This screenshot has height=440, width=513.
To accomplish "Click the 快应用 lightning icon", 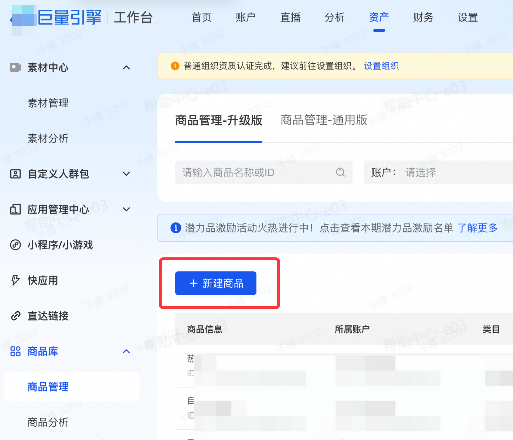I will click(x=15, y=280).
